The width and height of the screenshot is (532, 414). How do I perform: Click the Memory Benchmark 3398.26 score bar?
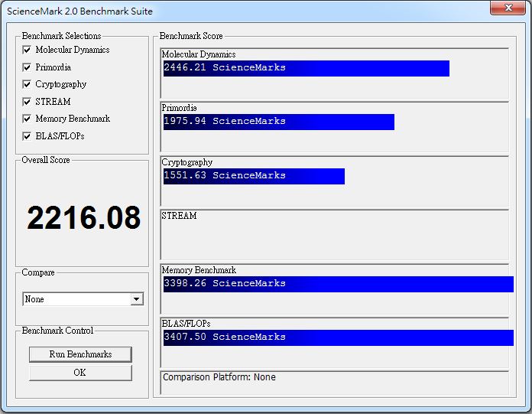click(339, 284)
